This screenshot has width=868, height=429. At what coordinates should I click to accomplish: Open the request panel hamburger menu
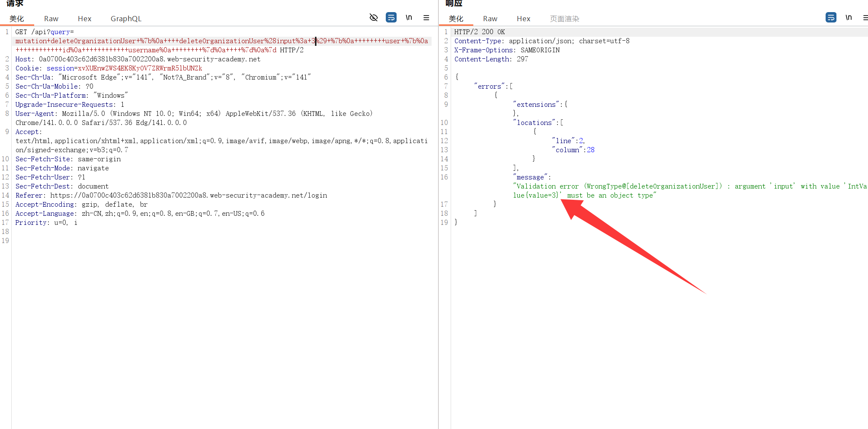click(426, 18)
